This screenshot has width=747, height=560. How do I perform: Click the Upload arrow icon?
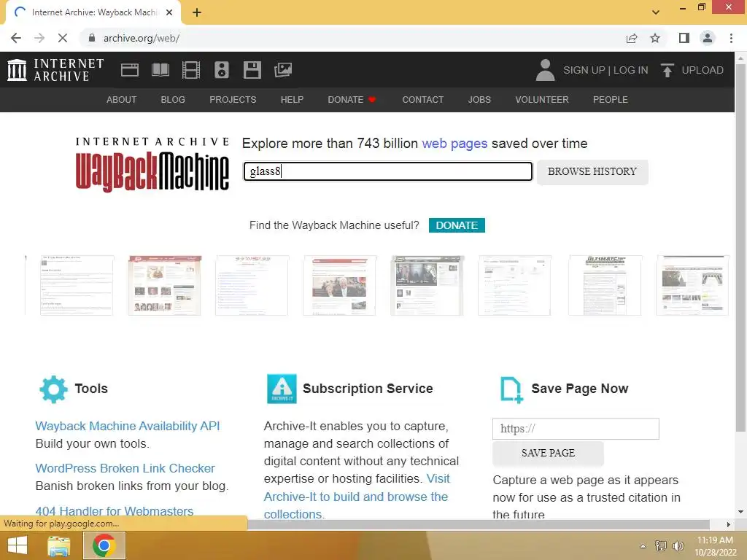[667, 70]
